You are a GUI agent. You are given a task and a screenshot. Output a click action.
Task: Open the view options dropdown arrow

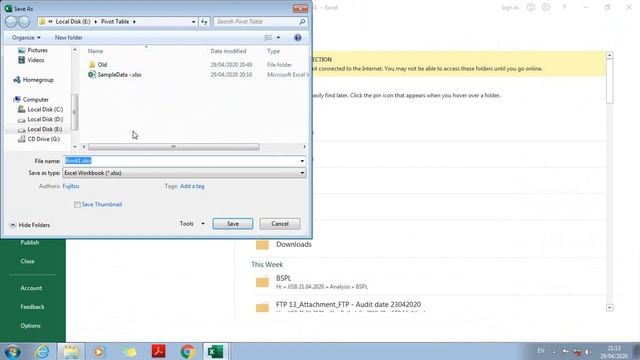pyautogui.click(x=278, y=38)
